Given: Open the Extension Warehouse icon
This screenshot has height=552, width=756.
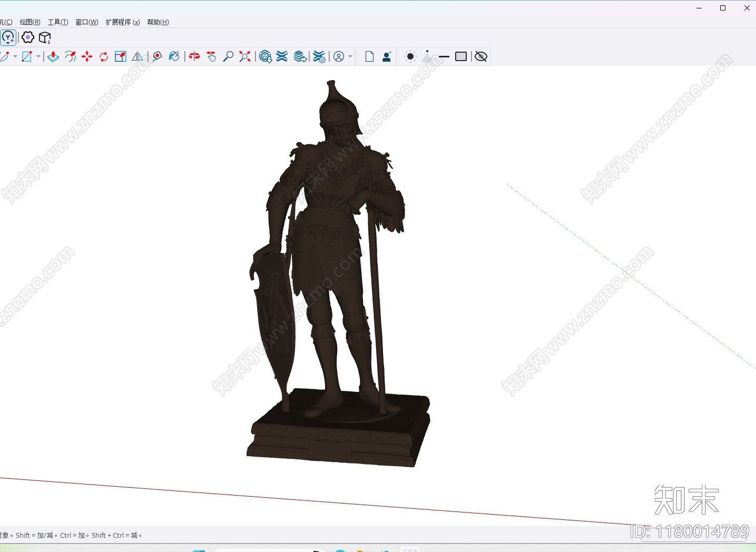Looking at the screenshot, I should pyautogui.click(x=282, y=56).
